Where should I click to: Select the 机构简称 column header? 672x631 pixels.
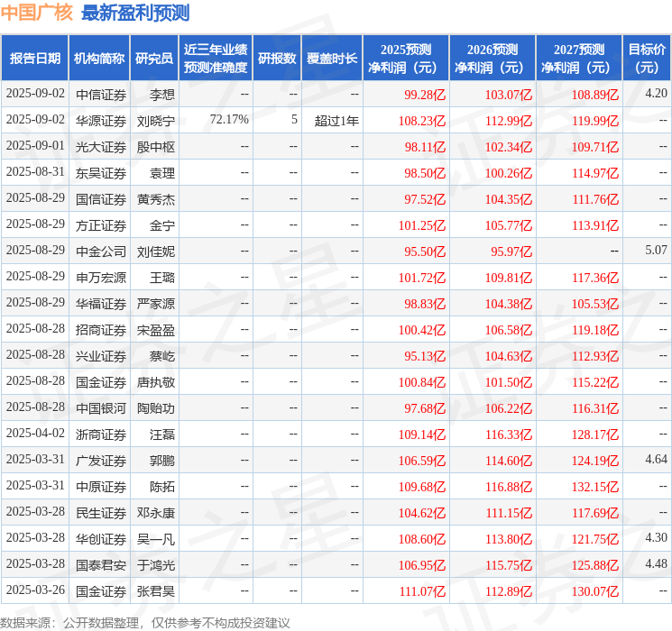click(x=99, y=59)
